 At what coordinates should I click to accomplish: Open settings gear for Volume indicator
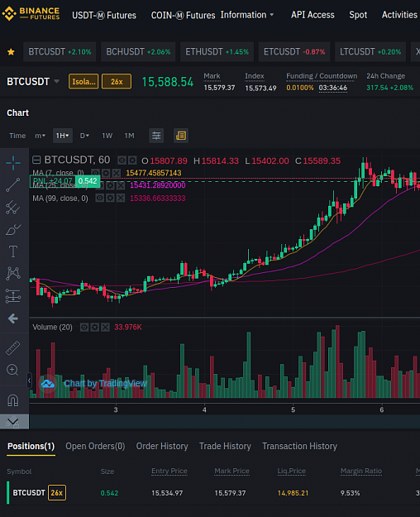94,327
